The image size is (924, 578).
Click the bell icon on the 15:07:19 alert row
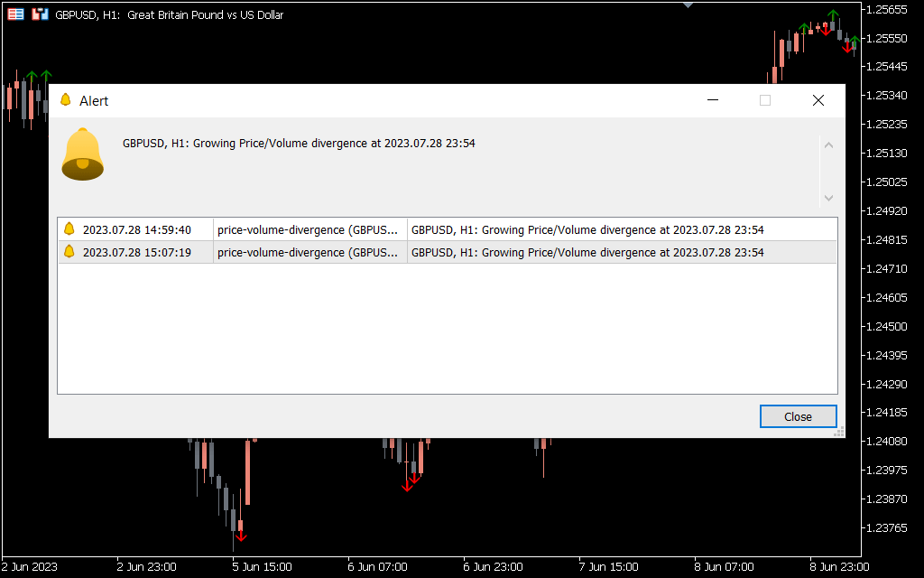pyautogui.click(x=69, y=252)
